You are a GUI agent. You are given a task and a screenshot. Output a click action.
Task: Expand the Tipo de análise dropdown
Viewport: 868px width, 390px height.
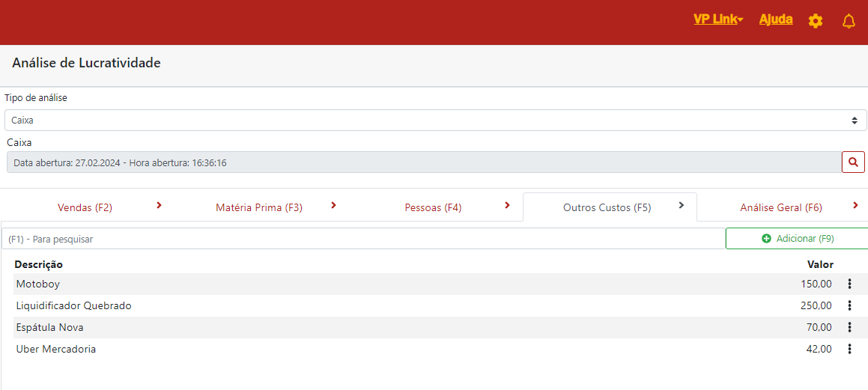435,120
